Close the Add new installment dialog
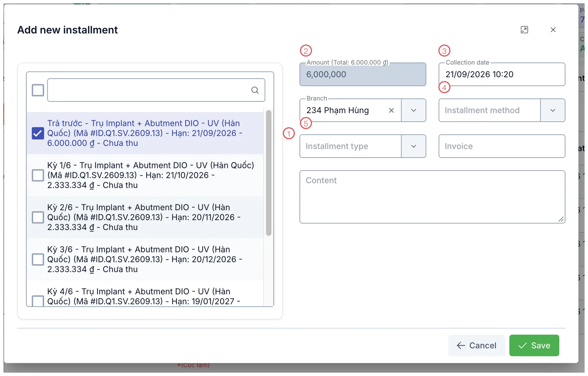Screen dimensions: 588x376 click(x=553, y=30)
